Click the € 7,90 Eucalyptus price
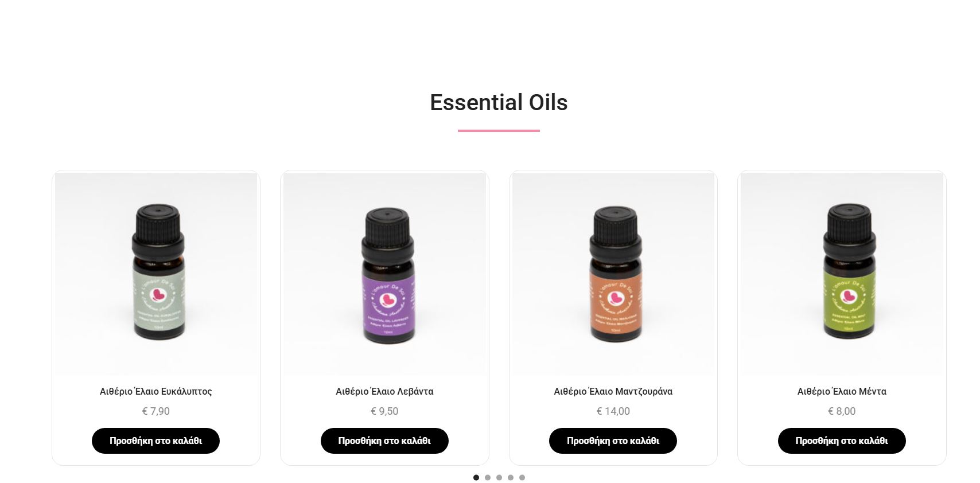The image size is (980, 483). point(156,411)
